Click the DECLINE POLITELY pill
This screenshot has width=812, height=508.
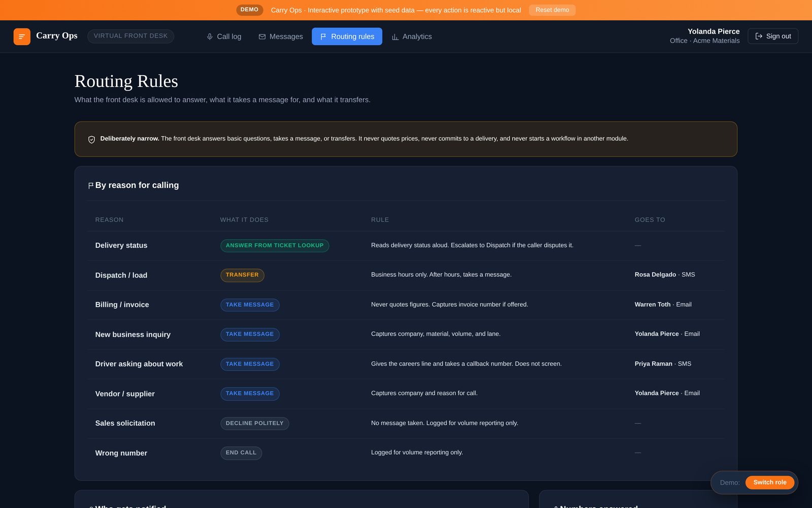[x=255, y=423]
